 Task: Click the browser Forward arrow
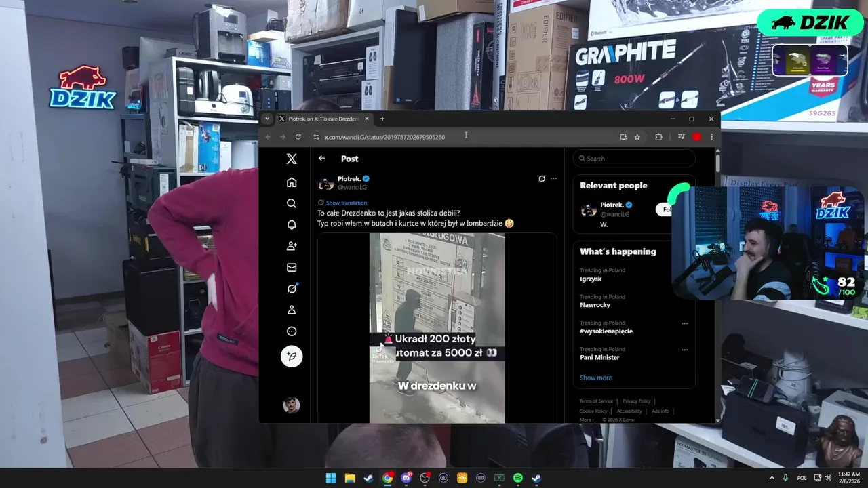283,137
